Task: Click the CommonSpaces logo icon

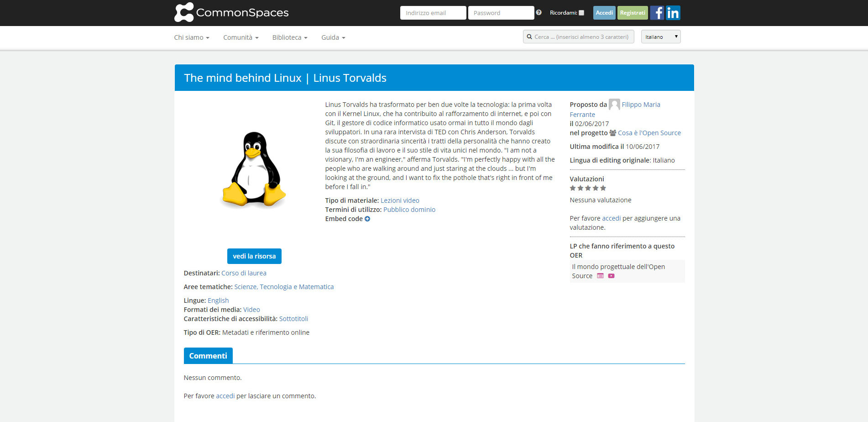Action: pyautogui.click(x=184, y=12)
